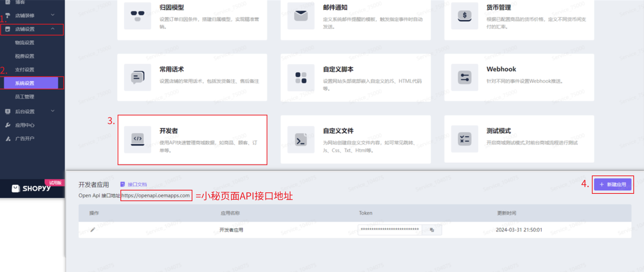
Task: Open the 常用话术 card title
Action: (x=171, y=69)
